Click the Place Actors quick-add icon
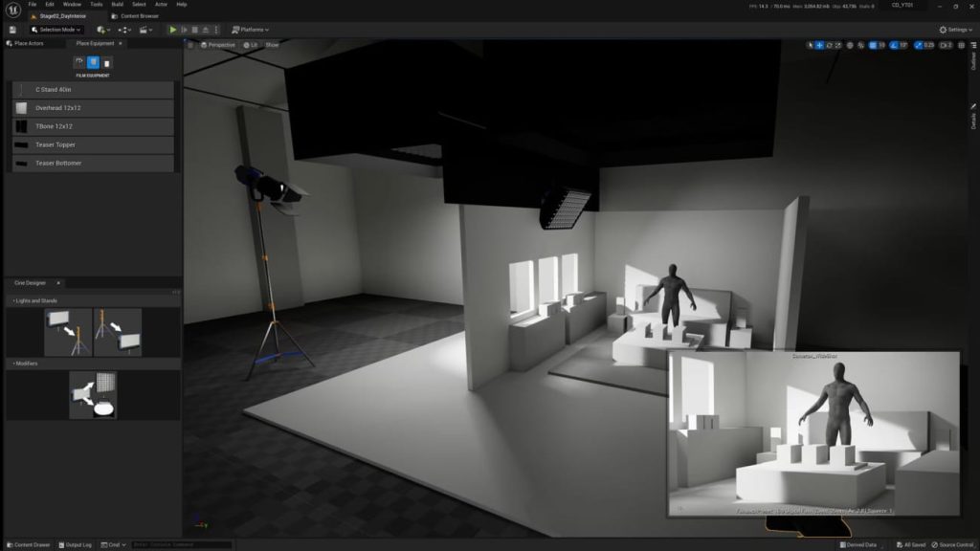Viewport: 980px width, 551px height. [x=101, y=30]
